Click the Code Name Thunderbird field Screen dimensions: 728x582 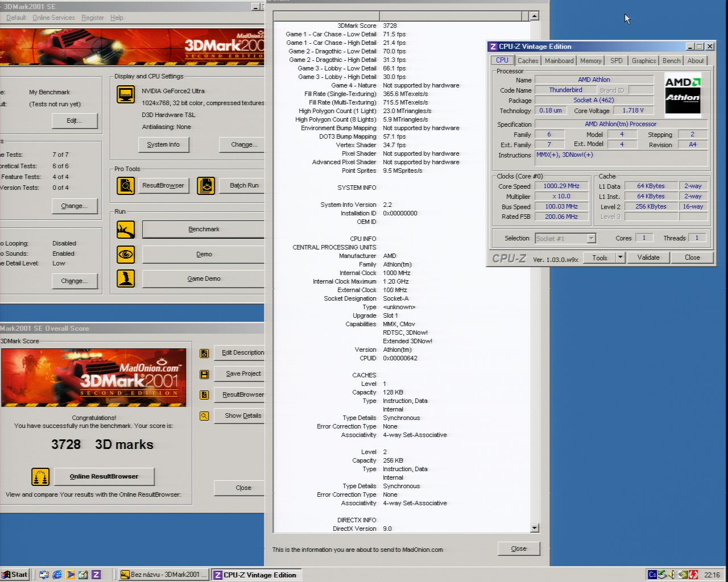[x=565, y=90]
